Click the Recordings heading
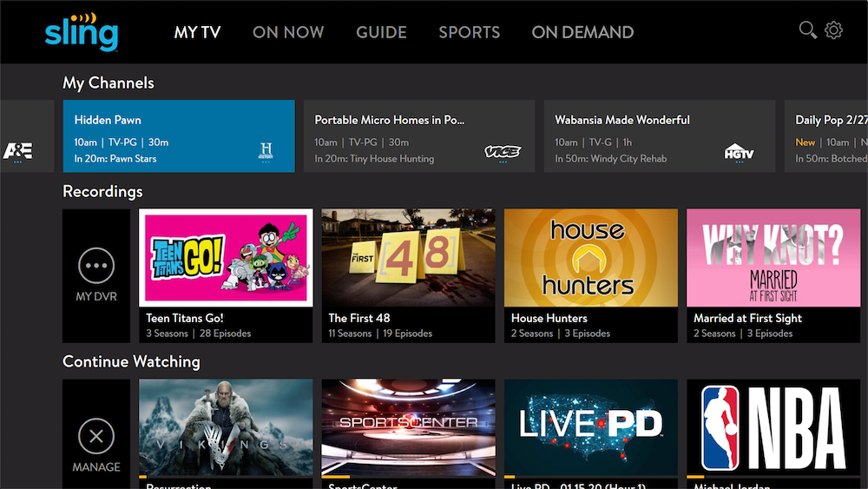This screenshot has height=489, width=868. tap(102, 192)
